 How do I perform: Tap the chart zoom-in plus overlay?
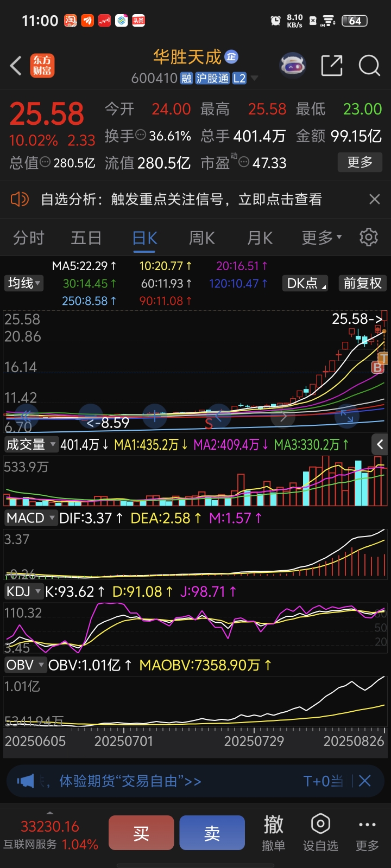click(x=155, y=416)
